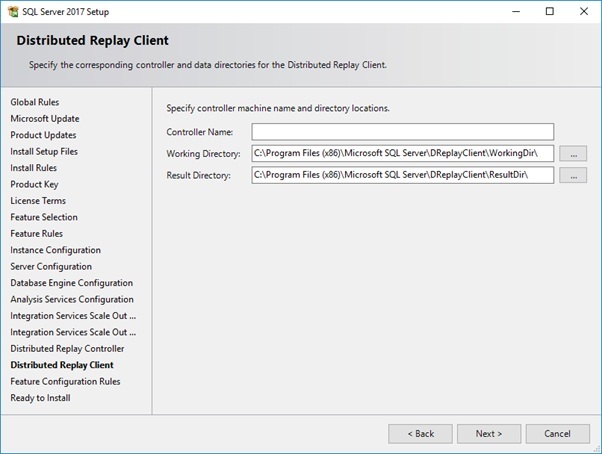Go to the previous page with Back
Screen dimensions: 602x454
(420, 434)
